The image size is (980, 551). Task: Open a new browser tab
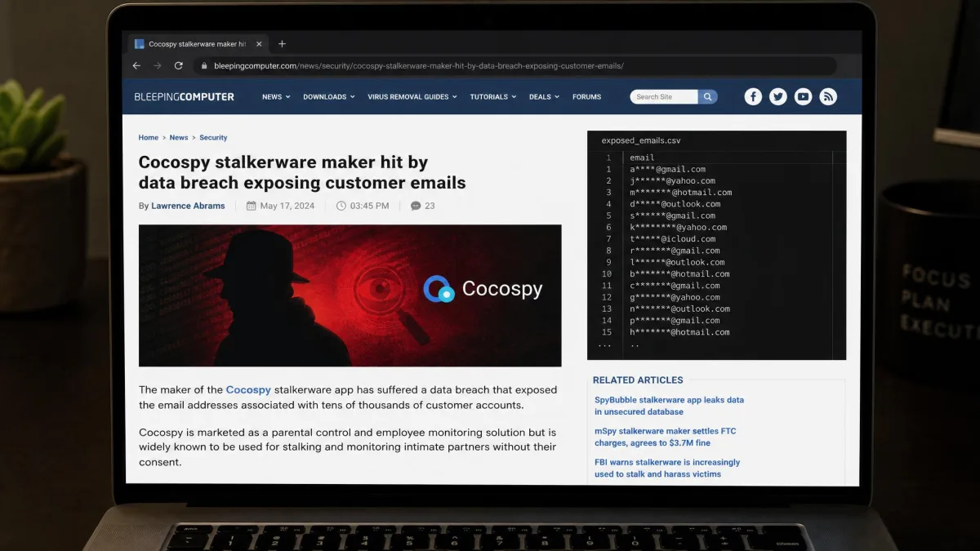282,44
